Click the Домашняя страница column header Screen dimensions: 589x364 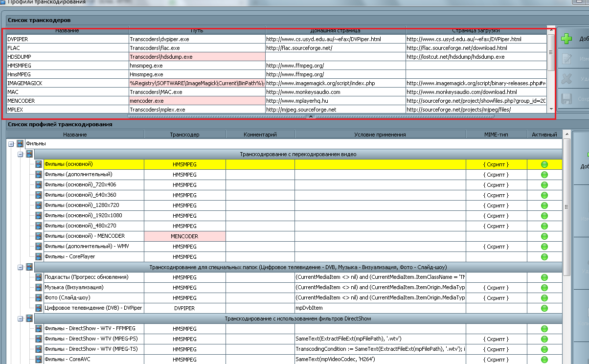pos(336,30)
